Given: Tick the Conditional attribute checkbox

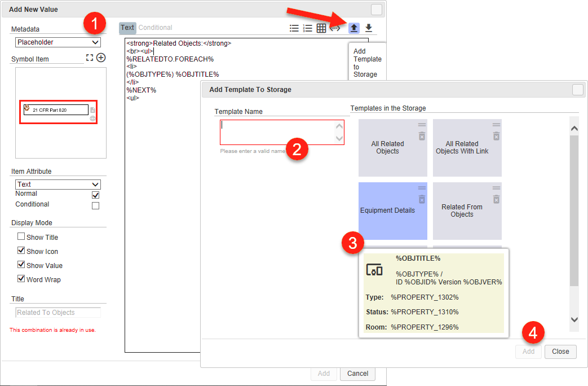Looking at the screenshot, I should point(95,205).
